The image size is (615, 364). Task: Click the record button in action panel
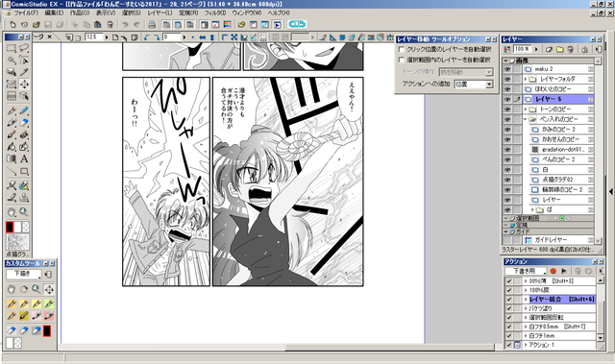point(553,271)
